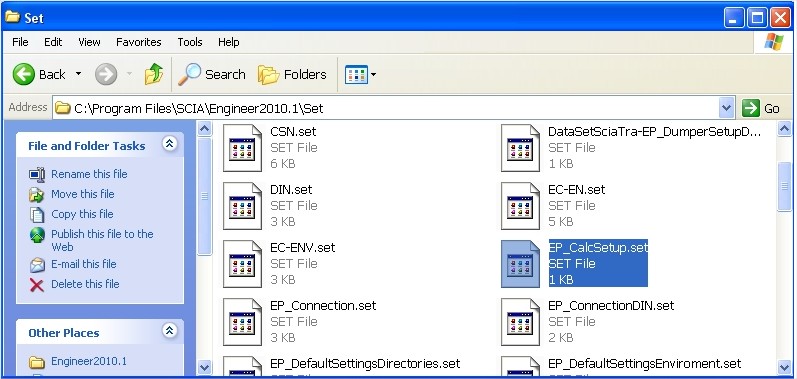Click the red Delete X icon
The height and width of the screenshot is (379, 797).
[37, 285]
